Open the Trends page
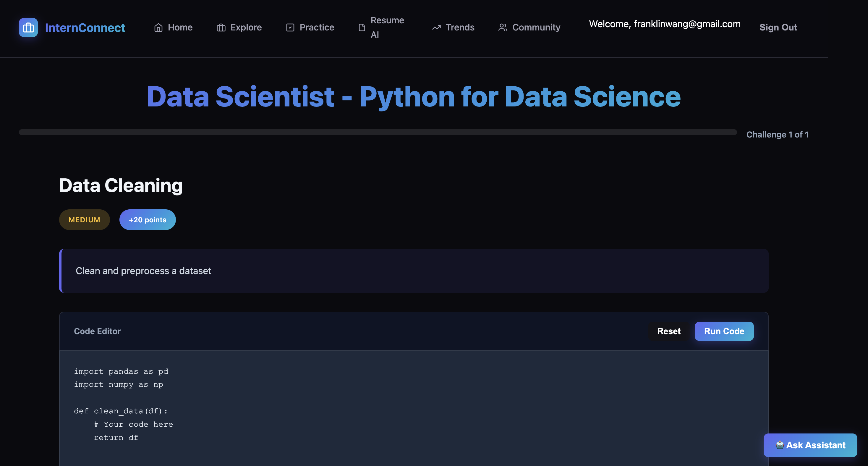 [x=460, y=27]
